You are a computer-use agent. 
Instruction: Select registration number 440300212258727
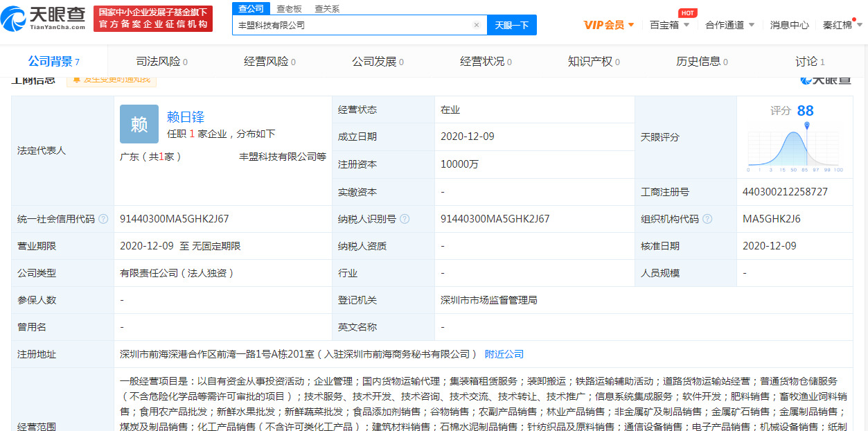[785, 192]
